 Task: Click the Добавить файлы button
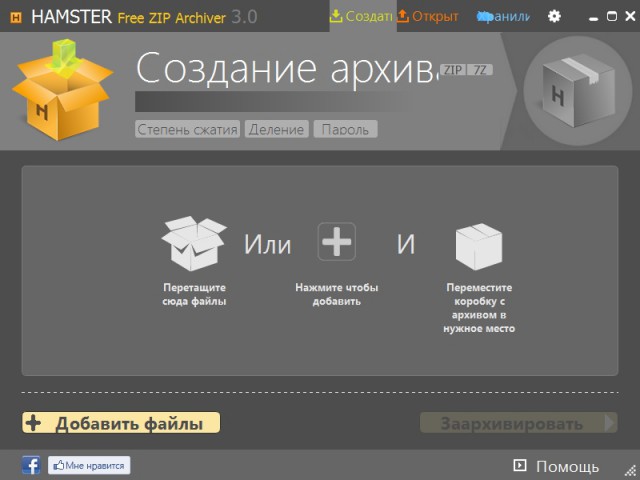coord(121,423)
